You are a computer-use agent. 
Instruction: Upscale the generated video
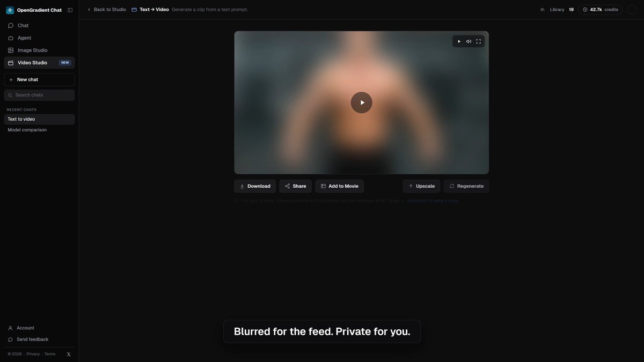pyautogui.click(x=421, y=186)
